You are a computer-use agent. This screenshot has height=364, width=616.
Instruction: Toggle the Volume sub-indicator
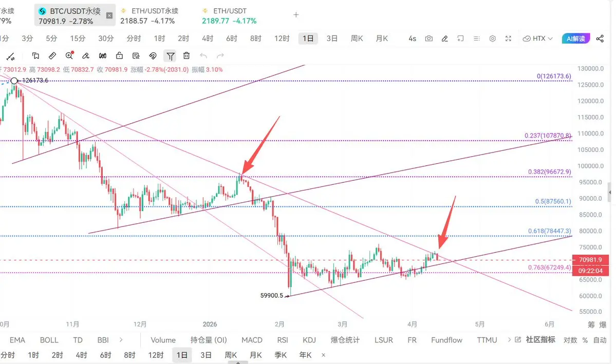click(x=163, y=340)
